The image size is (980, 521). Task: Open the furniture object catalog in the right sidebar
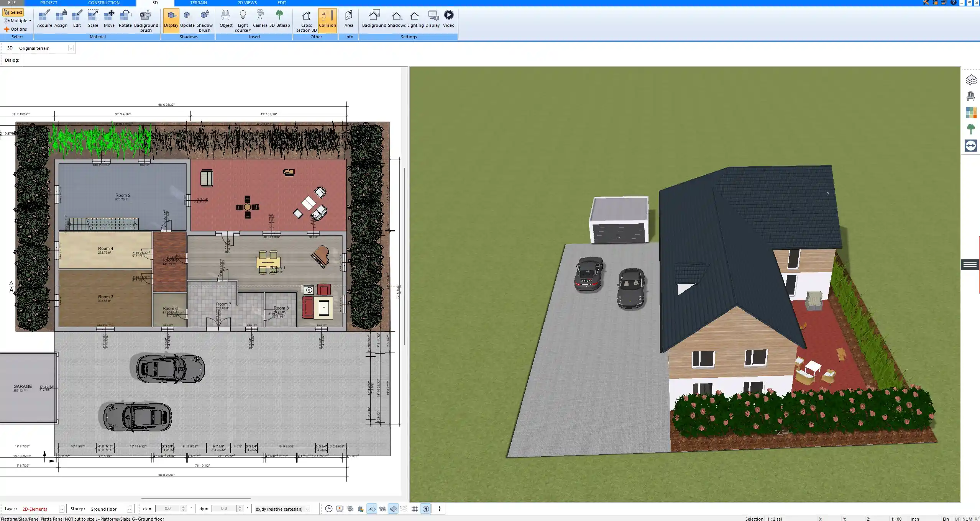click(x=971, y=96)
